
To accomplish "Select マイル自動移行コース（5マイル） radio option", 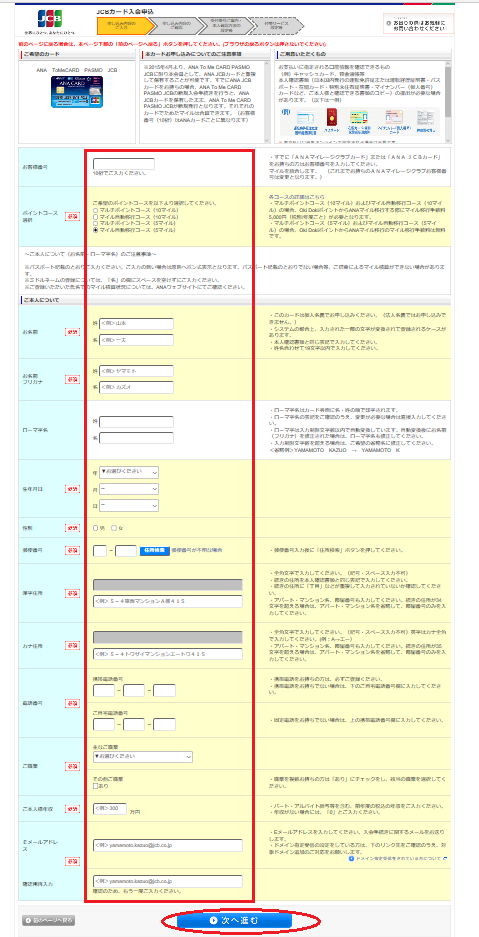I will pyautogui.click(x=96, y=229).
